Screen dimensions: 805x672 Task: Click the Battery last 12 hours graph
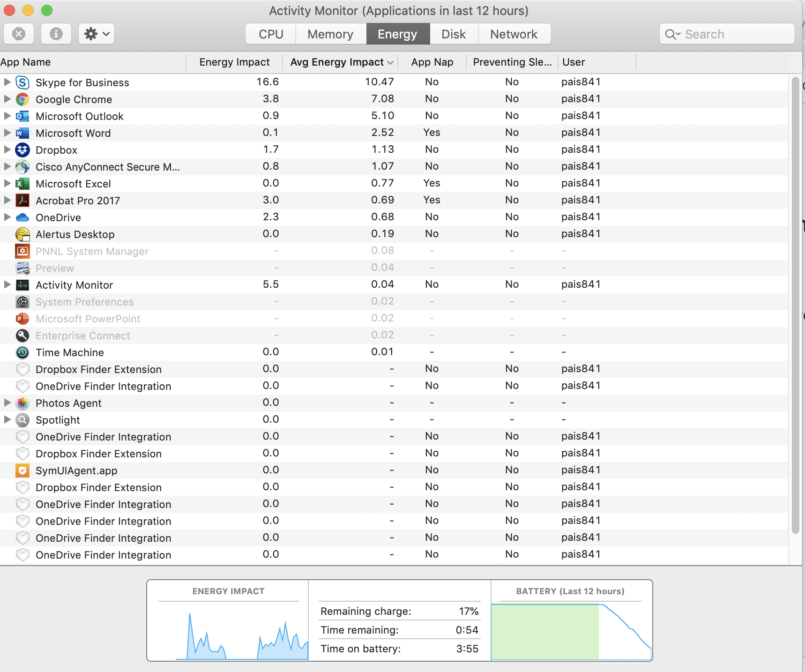coord(571,631)
